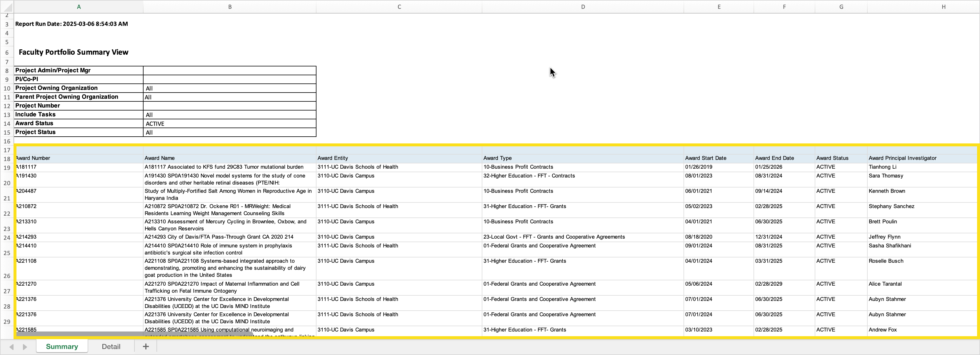This screenshot has width=980, height=355.
Task: Click the empty Project Number value cell
Action: 229,106
